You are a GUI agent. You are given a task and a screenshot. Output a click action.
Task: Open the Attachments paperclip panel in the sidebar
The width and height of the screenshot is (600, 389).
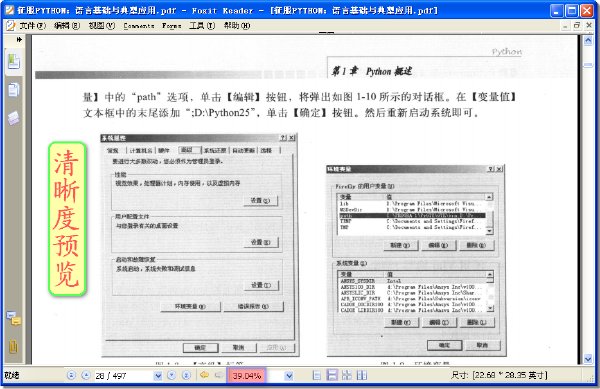click(13, 347)
